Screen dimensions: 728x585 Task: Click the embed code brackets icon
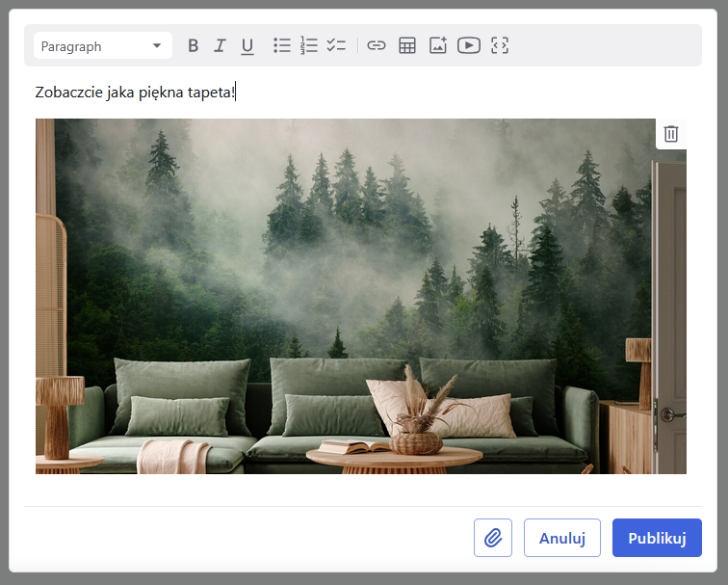500,45
